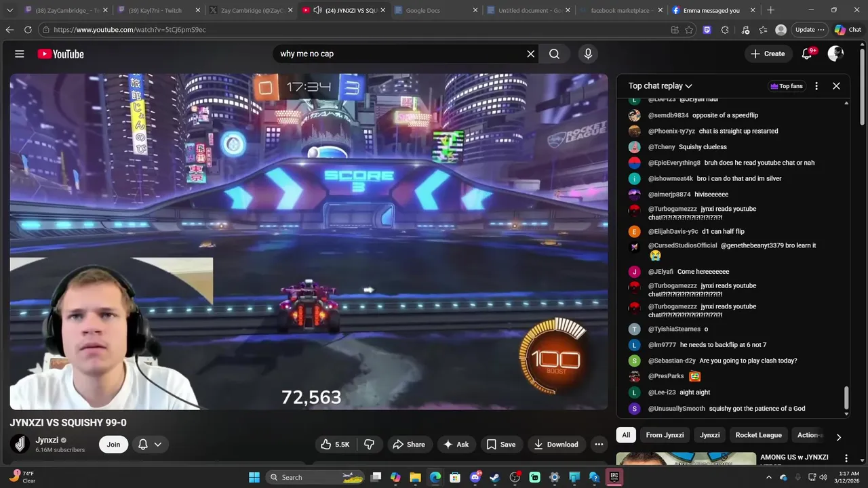Image resolution: width=868 pixels, height=488 pixels.
Task: Open more video actions ellipsis
Action: 599,444
